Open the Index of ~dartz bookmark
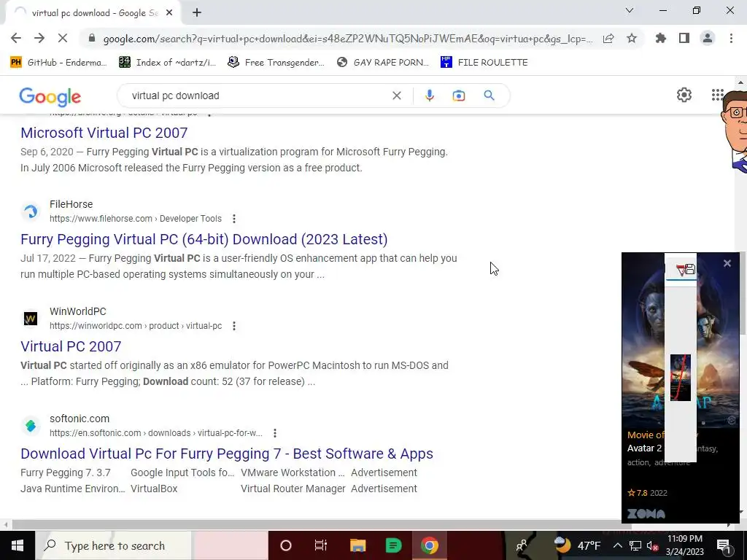Viewport: 747px width, 560px height. pos(167,63)
